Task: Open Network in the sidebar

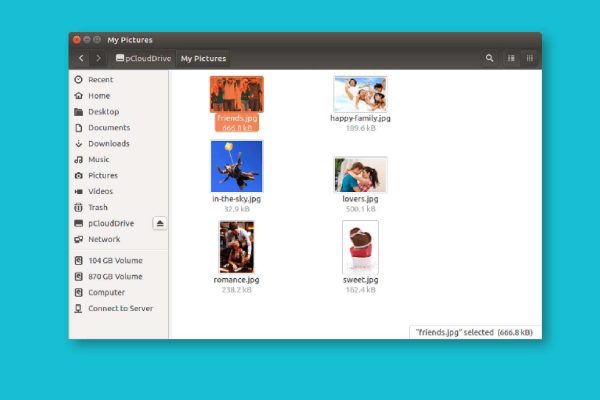Action: pyautogui.click(x=119, y=239)
